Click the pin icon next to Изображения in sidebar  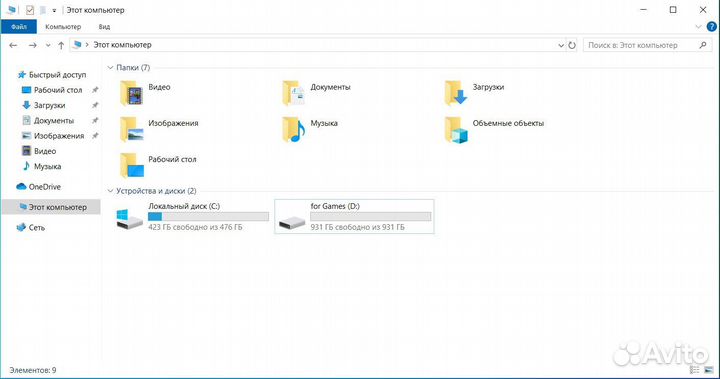click(x=95, y=136)
